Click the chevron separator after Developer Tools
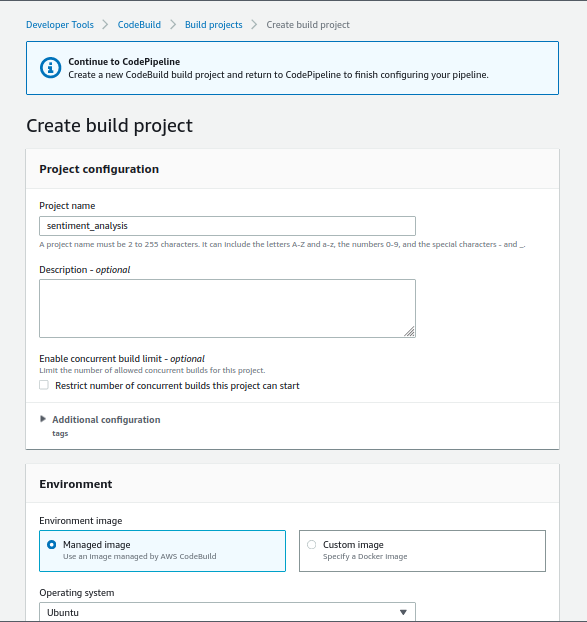 [106, 25]
